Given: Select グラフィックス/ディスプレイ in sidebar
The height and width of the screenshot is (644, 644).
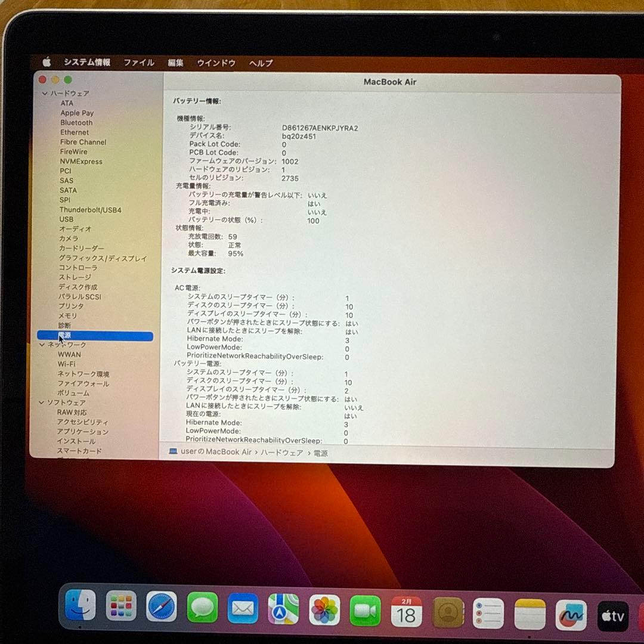Looking at the screenshot, I should point(103,258).
